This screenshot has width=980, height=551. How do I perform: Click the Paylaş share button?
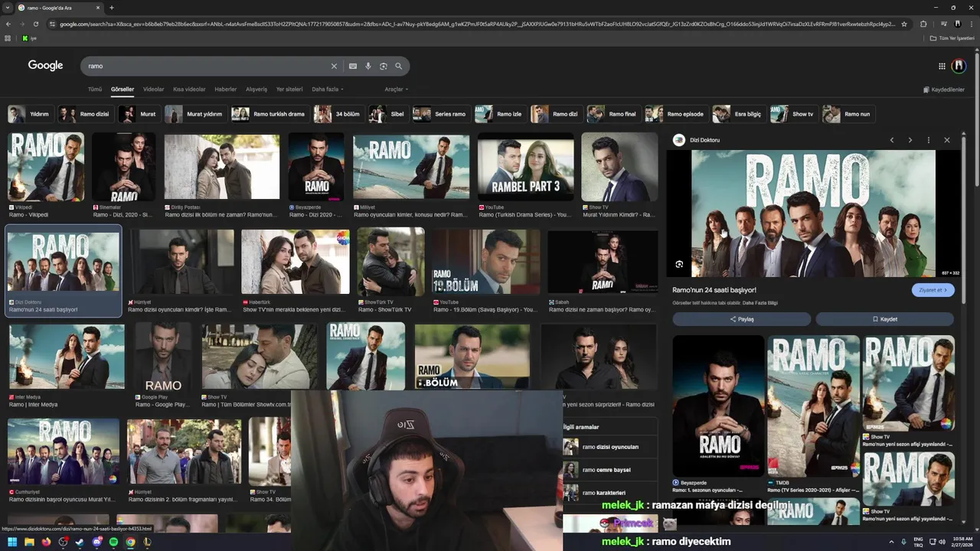click(741, 319)
